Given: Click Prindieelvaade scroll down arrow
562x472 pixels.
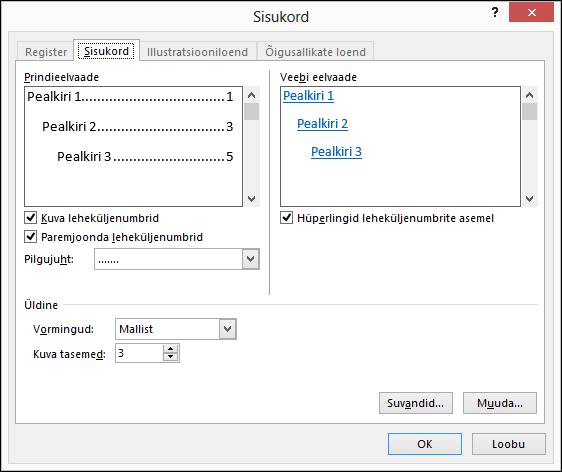Looking at the screenshot, I should [252, 199].
